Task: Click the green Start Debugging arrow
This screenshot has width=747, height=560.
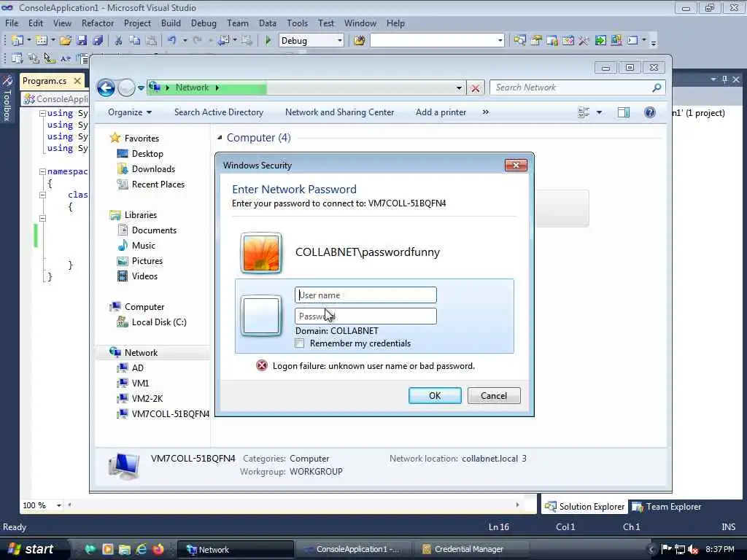Action: 268,41
